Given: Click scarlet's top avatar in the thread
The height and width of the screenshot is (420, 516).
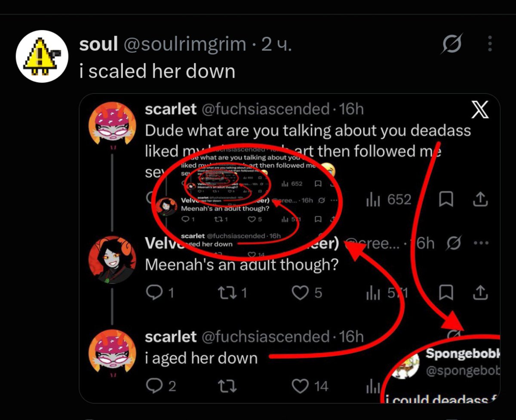Looking at the screenshot, I should 112,124.
